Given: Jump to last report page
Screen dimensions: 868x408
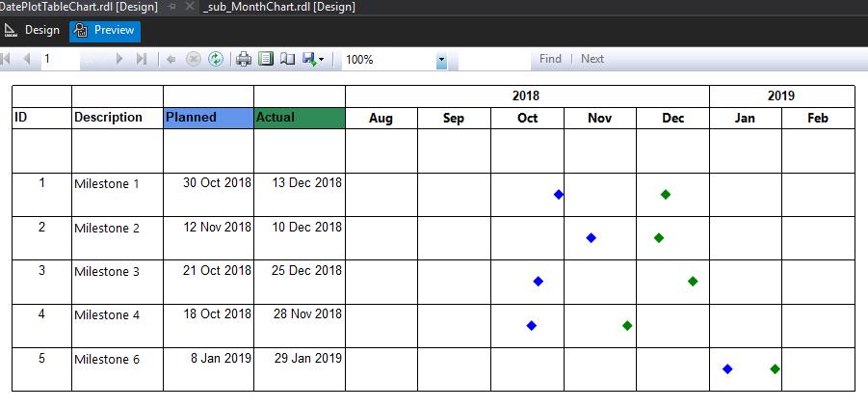Looking at the screenshot, I should (x=142, y=59).
